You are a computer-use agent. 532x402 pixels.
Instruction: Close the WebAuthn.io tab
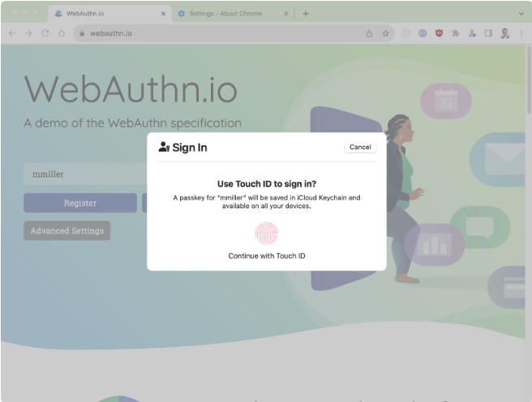tap(163, 14)
